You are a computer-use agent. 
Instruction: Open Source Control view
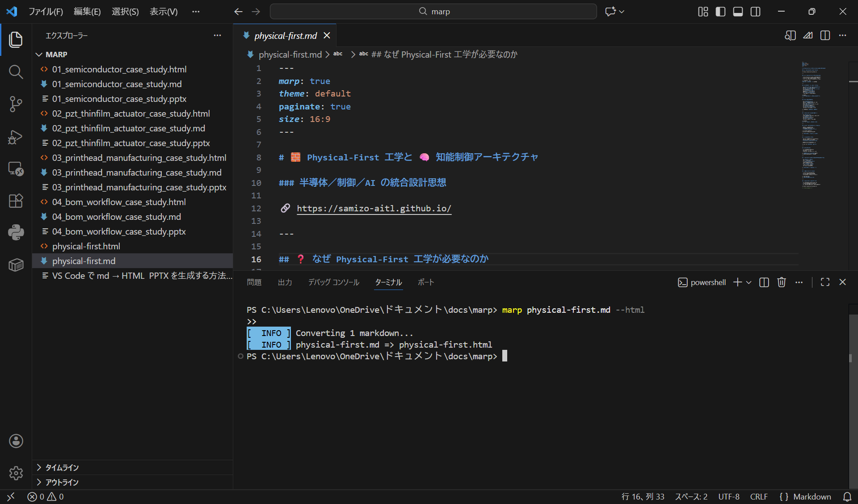tap(16, 104)
